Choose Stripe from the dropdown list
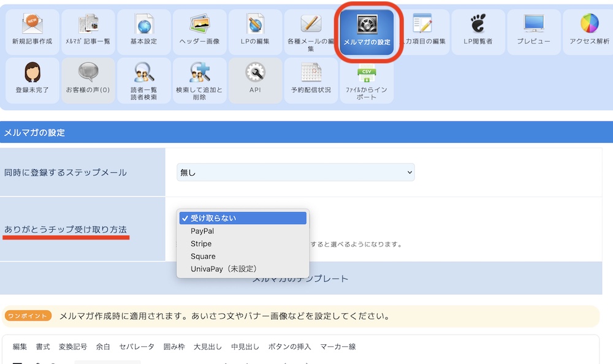The width and height of the screenshot is (613, 364). tap(201, 244)
